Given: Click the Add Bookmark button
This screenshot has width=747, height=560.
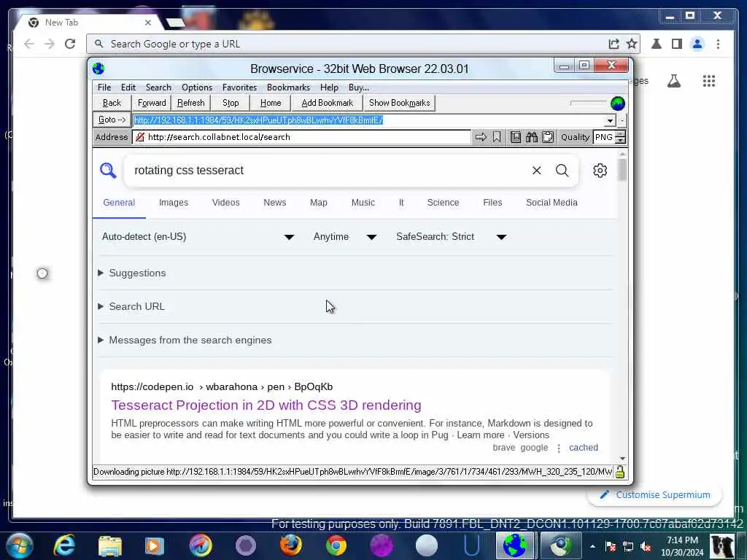Looking at the screenshot, I should [328, 103].
